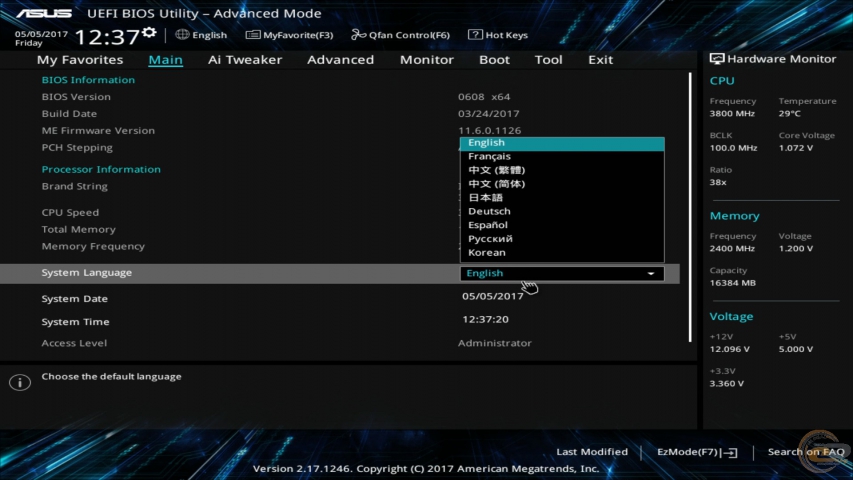
Task: Click the System Time value 12:37:20
Action: tap(485, 319)
